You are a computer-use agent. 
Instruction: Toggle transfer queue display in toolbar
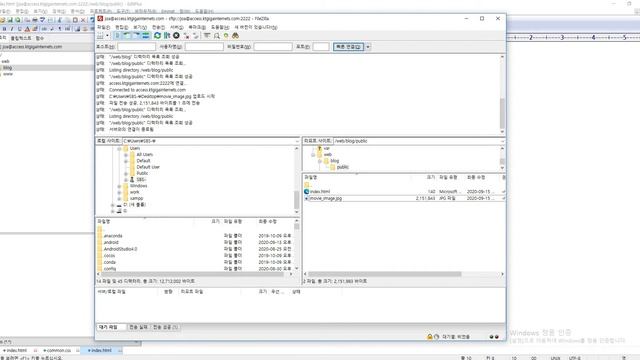[x=146, y=36]
